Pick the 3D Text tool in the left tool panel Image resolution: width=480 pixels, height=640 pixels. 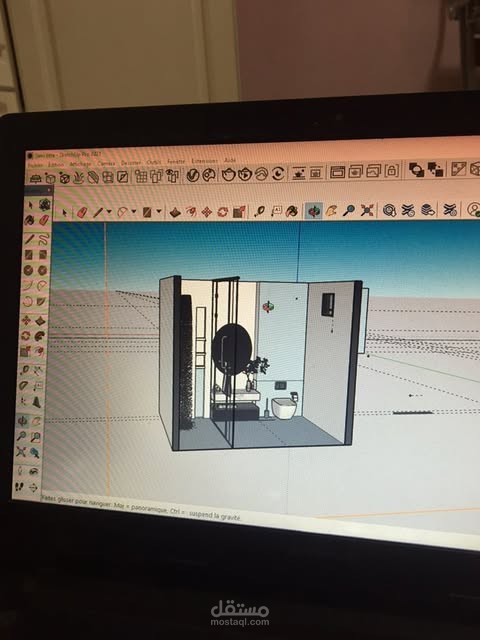37,402
